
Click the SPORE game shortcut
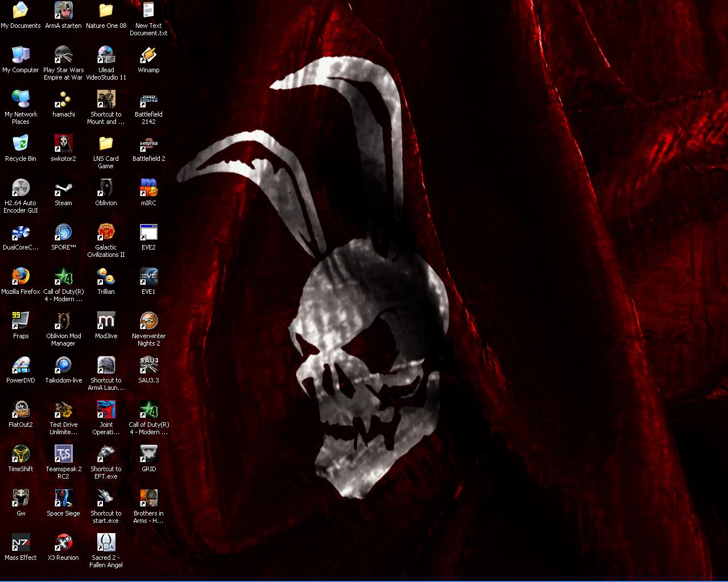(x=63, y=232)
